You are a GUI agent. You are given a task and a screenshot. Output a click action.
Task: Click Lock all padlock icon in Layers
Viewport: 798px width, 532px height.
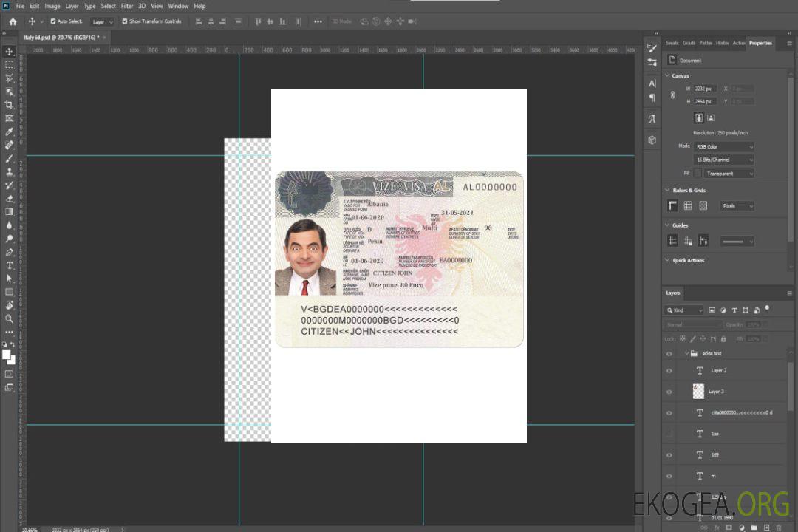723,338
